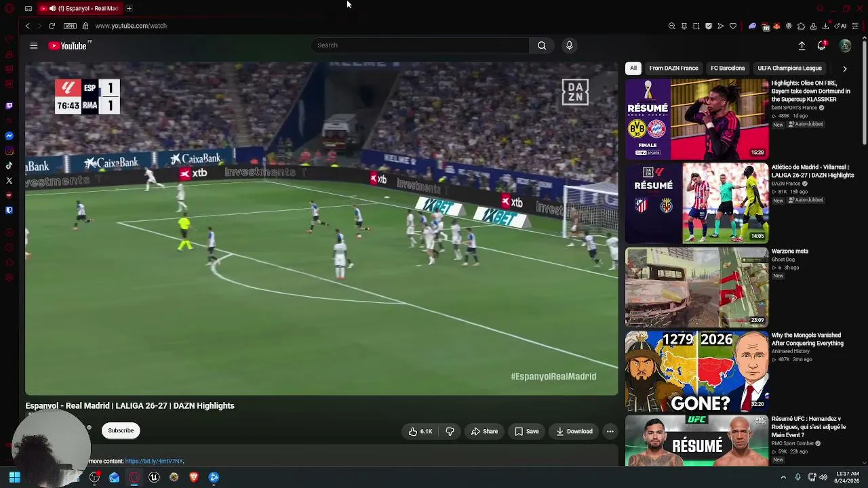This screenshot has width=868, height=488.
Task: Click the YouTube search magnifier button
Action: pos(542,45)
